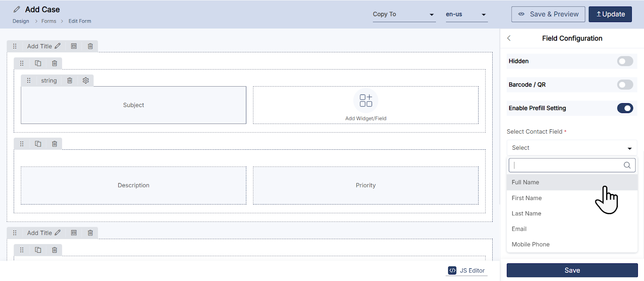This screenshot has height=281, width=644.
Task: Delete the row containing Description and Priority
Action: tap(54, 144)
